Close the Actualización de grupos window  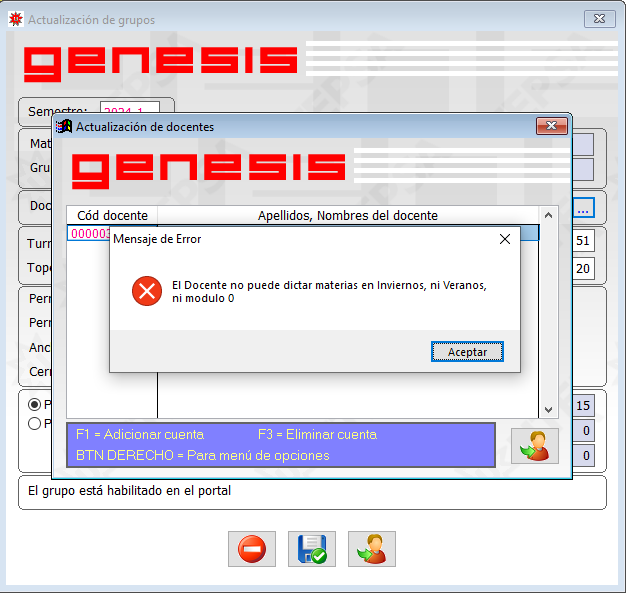coord(599,19)
